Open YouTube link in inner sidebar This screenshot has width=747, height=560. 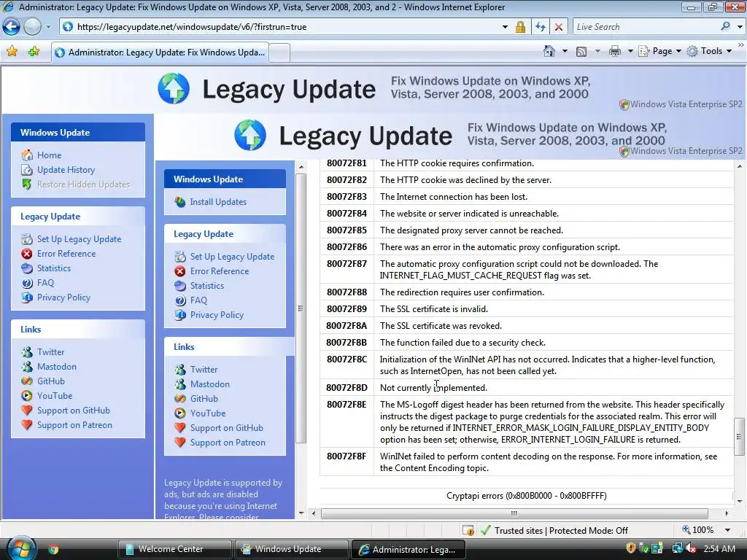coord(208,413)
